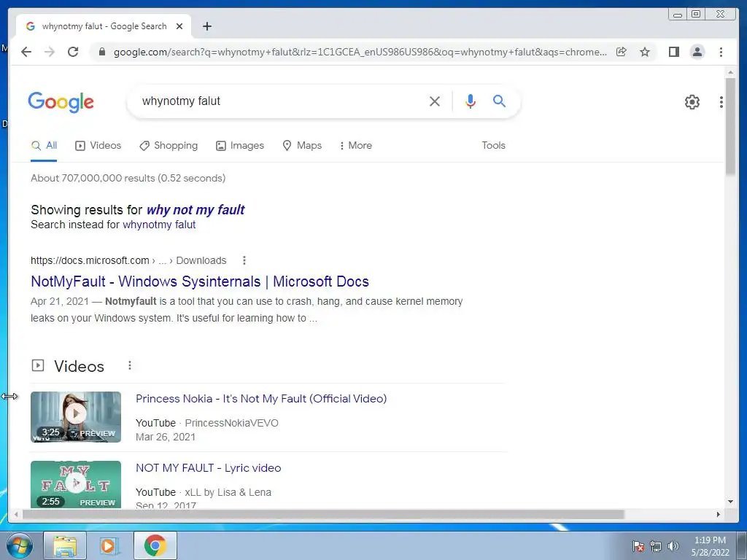Go back to the previous page
The width and height of the screenshot is (747, 560).
pyautogui.click(x=26, y=52)
